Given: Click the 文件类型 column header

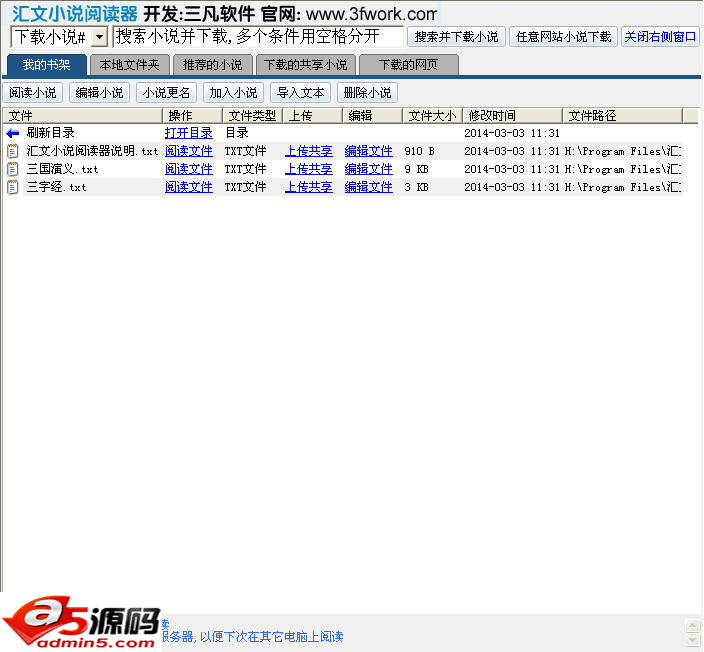Looking at the screenshot, I should click(x=252, y=115).
